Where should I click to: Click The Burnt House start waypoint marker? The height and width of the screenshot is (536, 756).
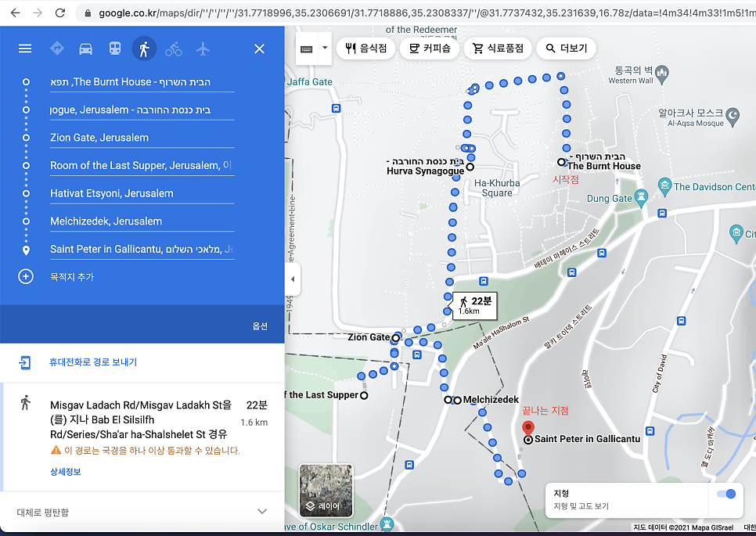tap(561, 162)
